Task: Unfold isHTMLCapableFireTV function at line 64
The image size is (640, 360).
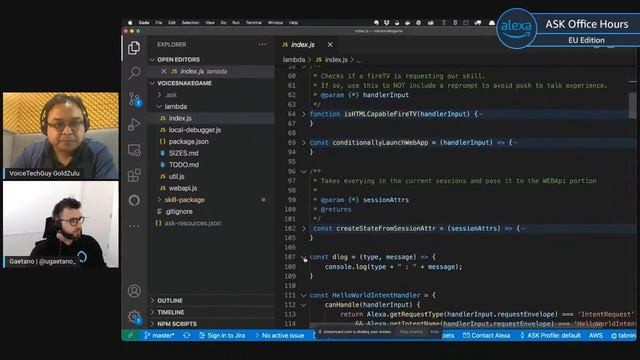Action: (304, 114)
